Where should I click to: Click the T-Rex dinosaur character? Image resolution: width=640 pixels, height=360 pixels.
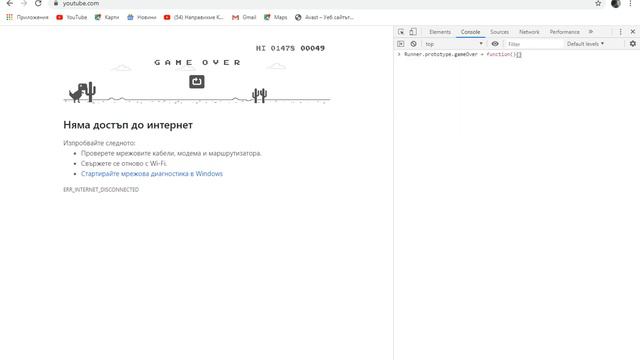point(77,93)
